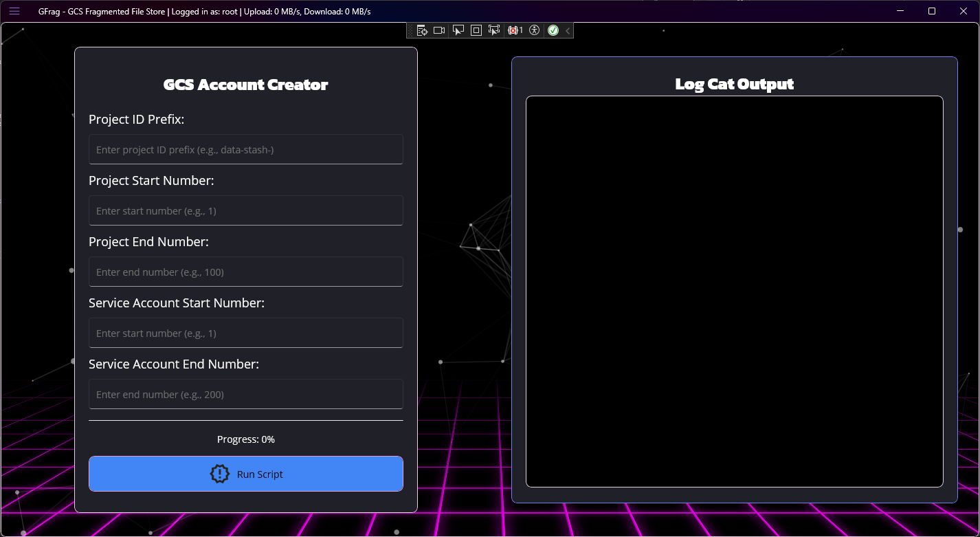The height and width of the screenshot is (537, 980).
Task: Close the GFrag window
Action: pyautogui.click(x=964, y=11)
